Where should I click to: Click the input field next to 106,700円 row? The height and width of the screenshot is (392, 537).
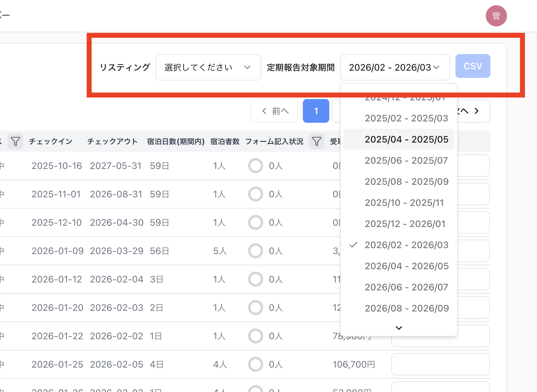point(440,364)
